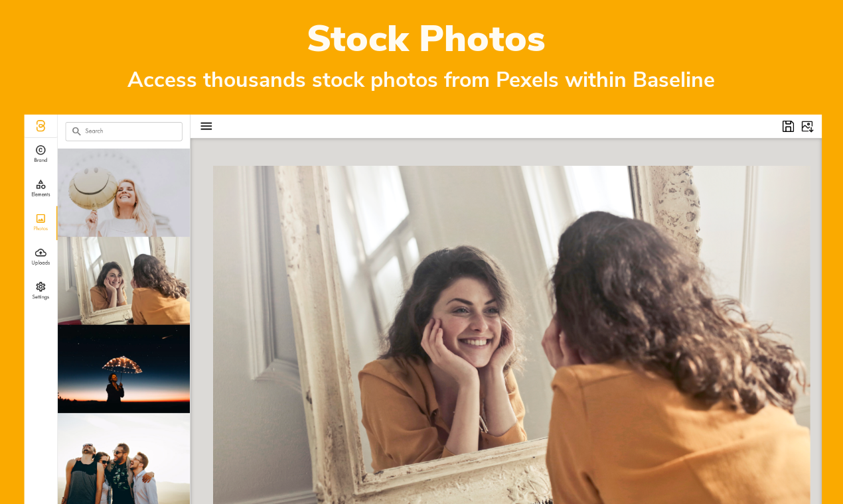The height and width of the screenshot is (504, 843).
Task: Click the Baseline logo icon
Action: [x=40, y=126]
